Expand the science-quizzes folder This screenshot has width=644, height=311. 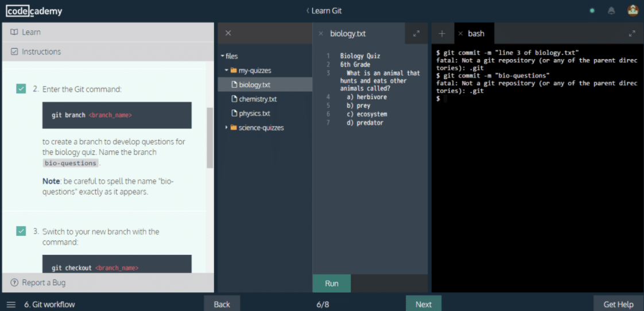point(226,128)
